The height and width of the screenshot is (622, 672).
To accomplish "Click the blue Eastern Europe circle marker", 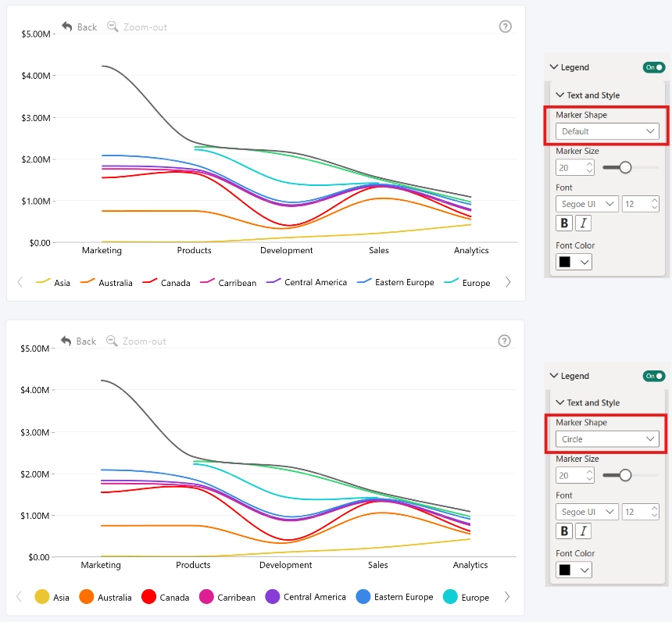I will 363,597.
